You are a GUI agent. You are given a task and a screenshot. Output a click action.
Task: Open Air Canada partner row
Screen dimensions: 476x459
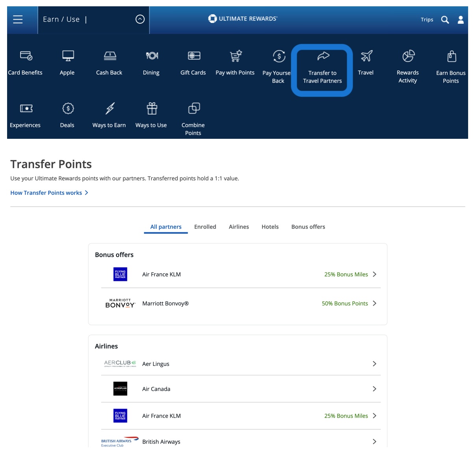pyautogui.click(x=241, y=389)
